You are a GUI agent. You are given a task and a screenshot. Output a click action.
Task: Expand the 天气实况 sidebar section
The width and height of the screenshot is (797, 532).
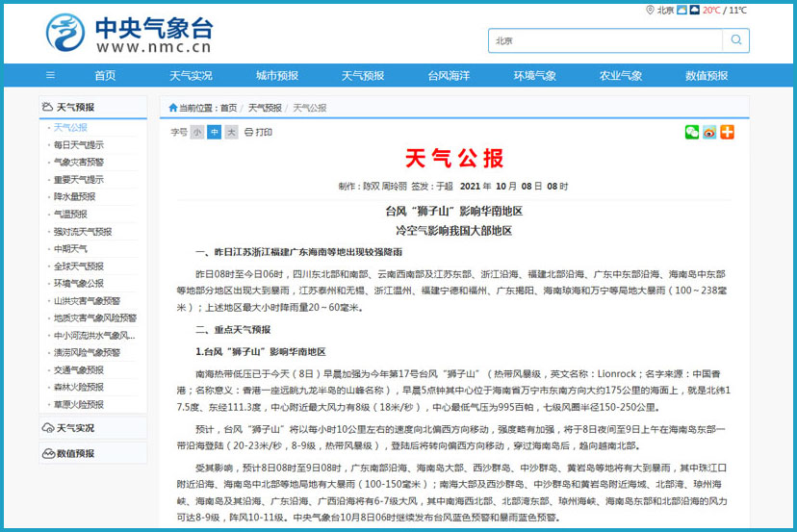tap(75, 428)
